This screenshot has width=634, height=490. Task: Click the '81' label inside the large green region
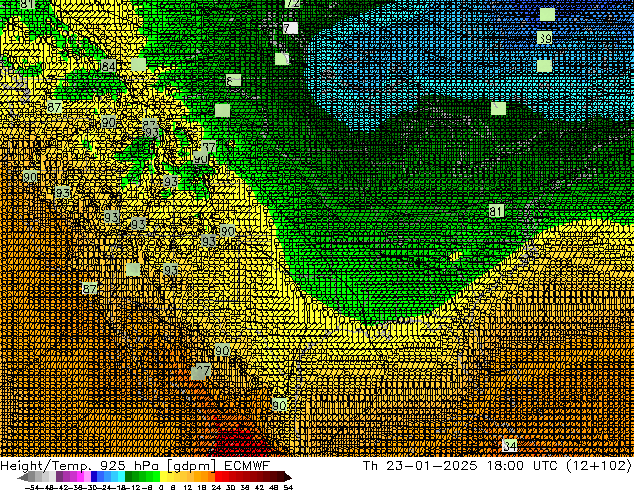496,211
